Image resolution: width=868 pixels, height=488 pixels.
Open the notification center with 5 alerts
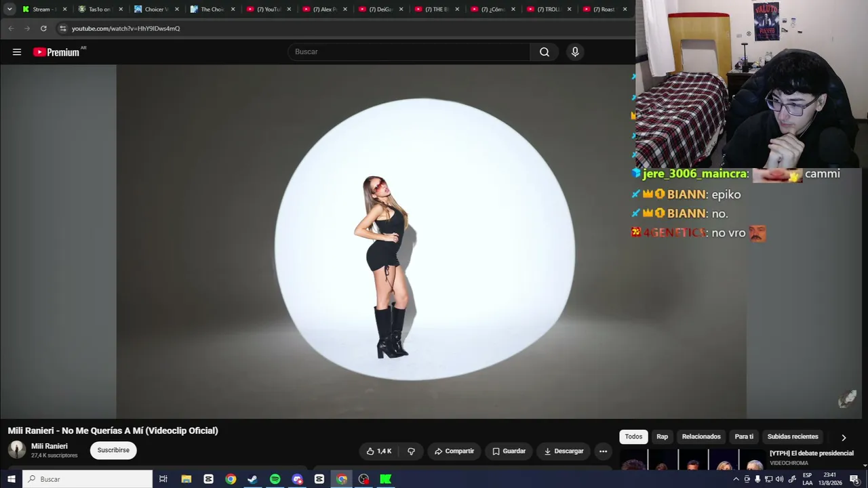click(854, 479)
